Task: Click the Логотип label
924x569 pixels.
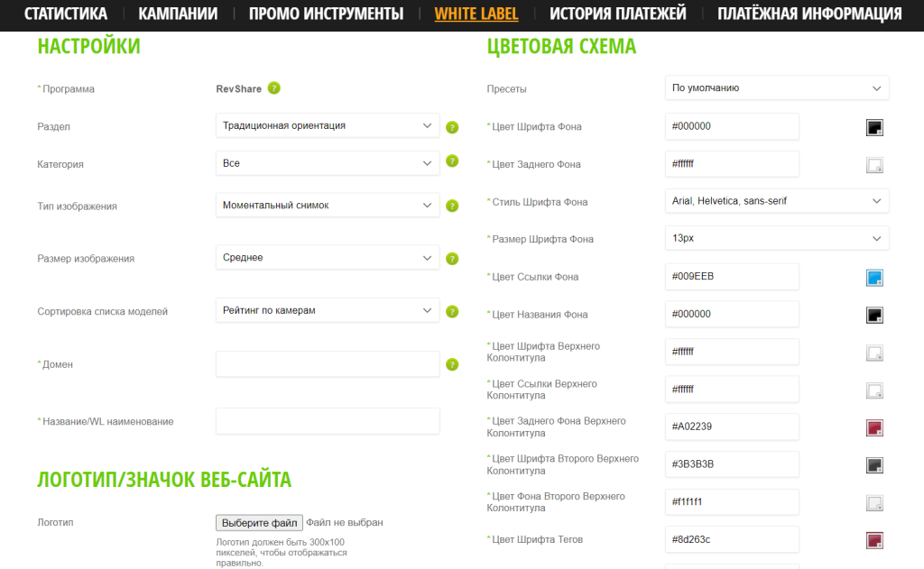Action: pyautogui.click(x=55, y=522)
